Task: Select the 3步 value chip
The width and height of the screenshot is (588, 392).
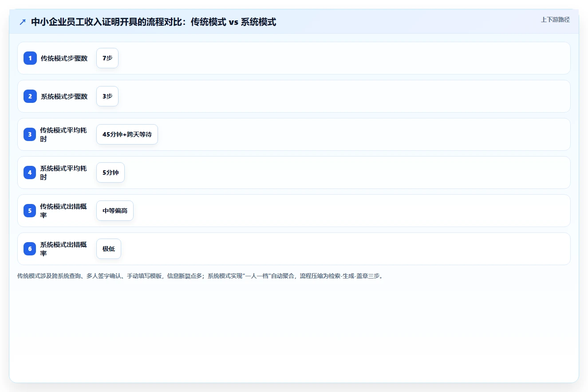Action: pyautogui.click(x=107, y=96)
